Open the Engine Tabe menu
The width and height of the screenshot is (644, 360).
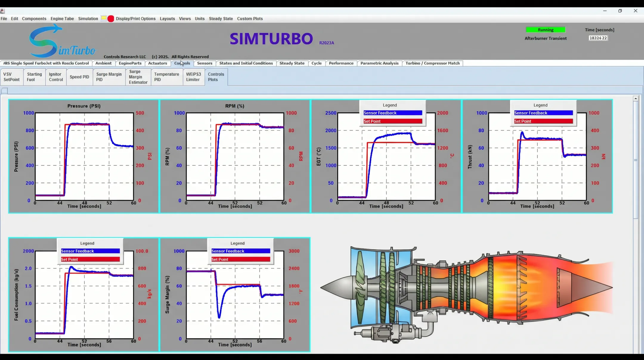(62, 19)
